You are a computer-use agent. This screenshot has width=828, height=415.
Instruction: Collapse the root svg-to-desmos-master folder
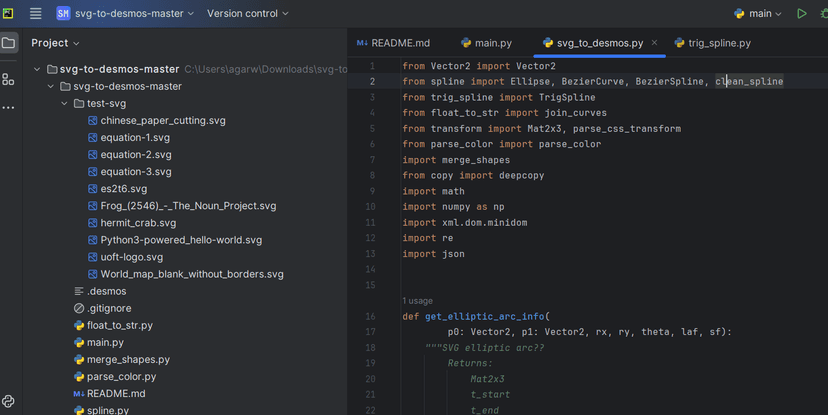(x=38, y=69)
